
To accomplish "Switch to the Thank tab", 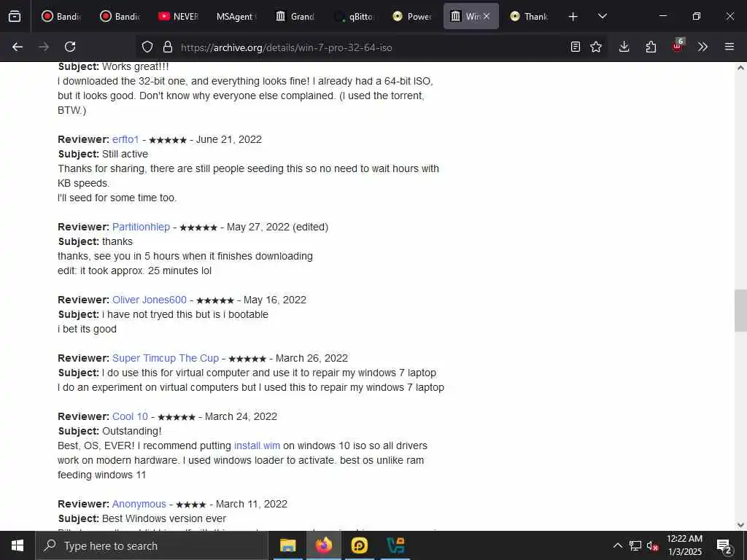I will tap(529, 16).
